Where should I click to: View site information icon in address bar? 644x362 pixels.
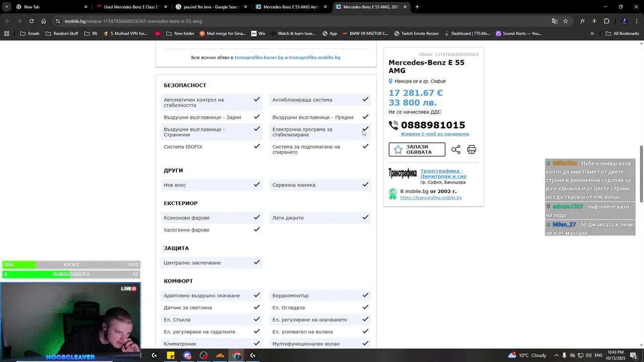[58, 21]
